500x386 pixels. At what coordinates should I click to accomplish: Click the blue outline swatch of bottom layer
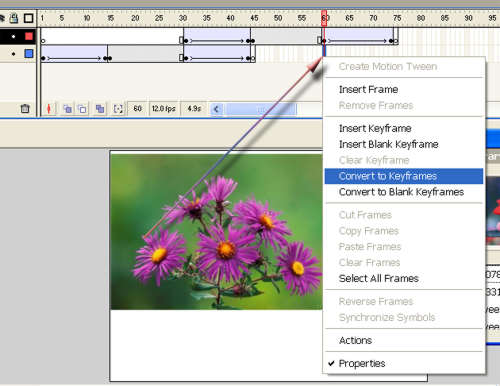click(29, 54)
